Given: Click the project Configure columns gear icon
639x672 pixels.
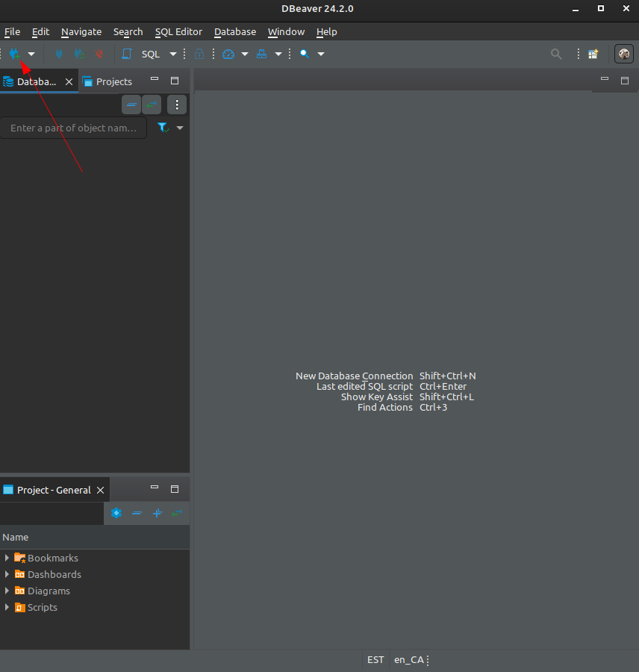Looking at the screenshot, I should tap(116, 513).
